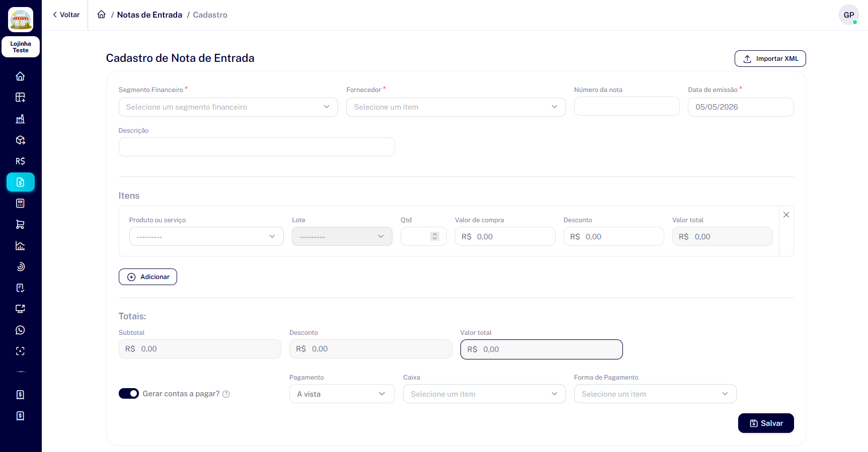Open the WhatsApp sidebar icon
The height and width of the screenshot is (452, 868).
tap(20, 330)
